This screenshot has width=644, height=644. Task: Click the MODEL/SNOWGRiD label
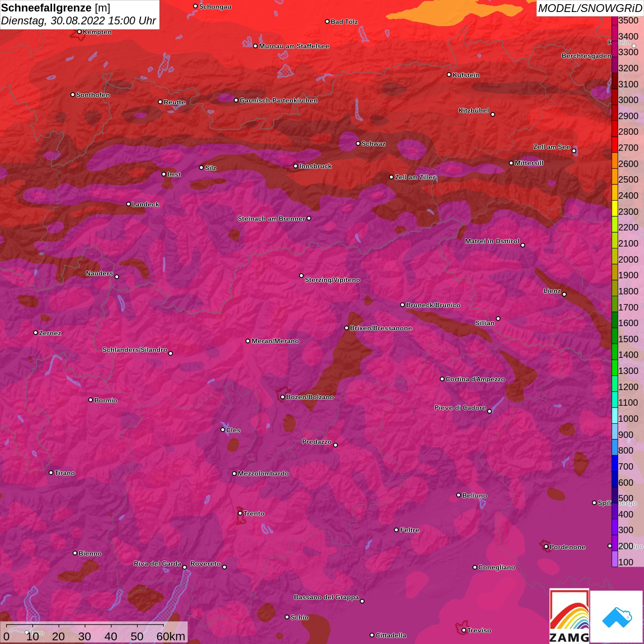(589, 8)
